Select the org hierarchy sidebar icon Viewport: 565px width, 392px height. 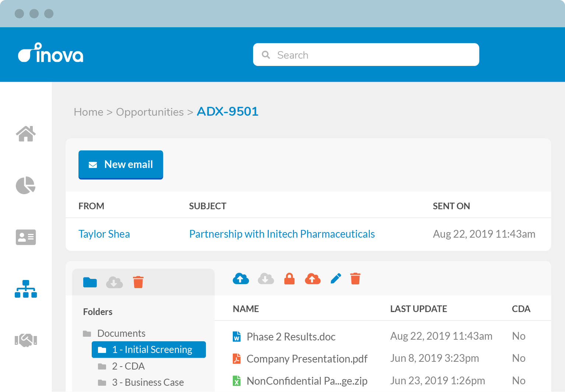tap(26, 289)
